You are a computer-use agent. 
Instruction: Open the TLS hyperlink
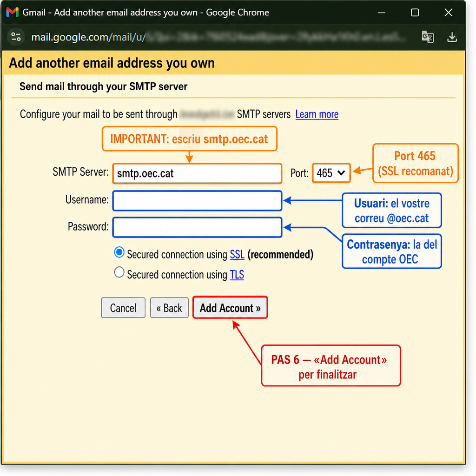[237, 275]
